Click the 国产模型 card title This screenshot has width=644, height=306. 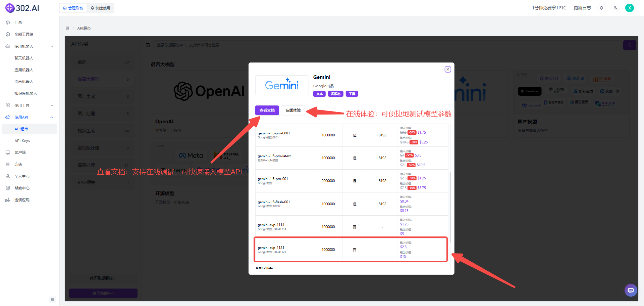[x=527, y=122]
